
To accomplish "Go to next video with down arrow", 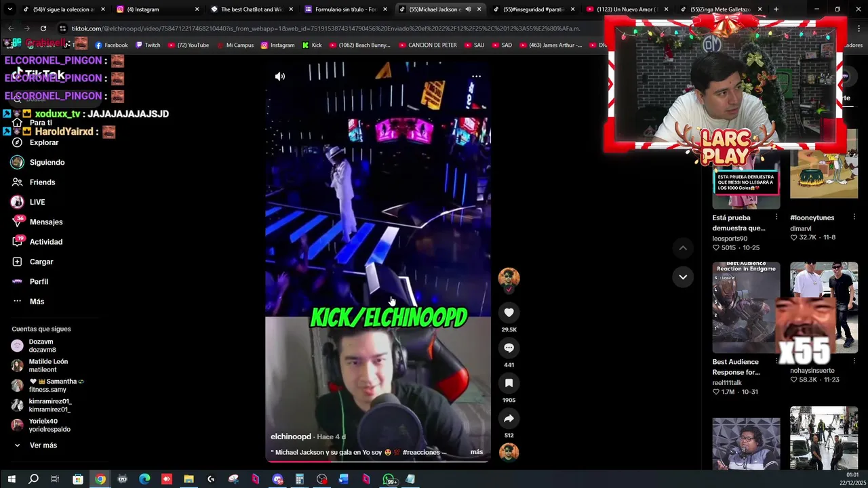I will [683, 277].
